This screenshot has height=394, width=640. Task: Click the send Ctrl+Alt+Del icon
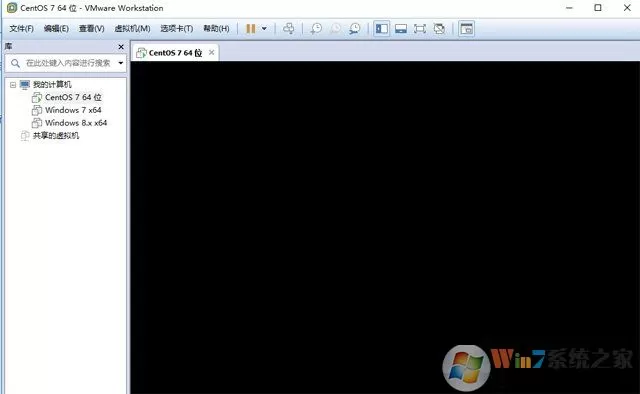[289, 29]
